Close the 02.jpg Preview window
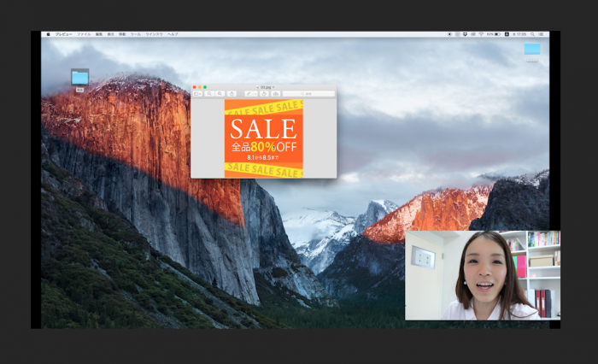 click(195, 87)
